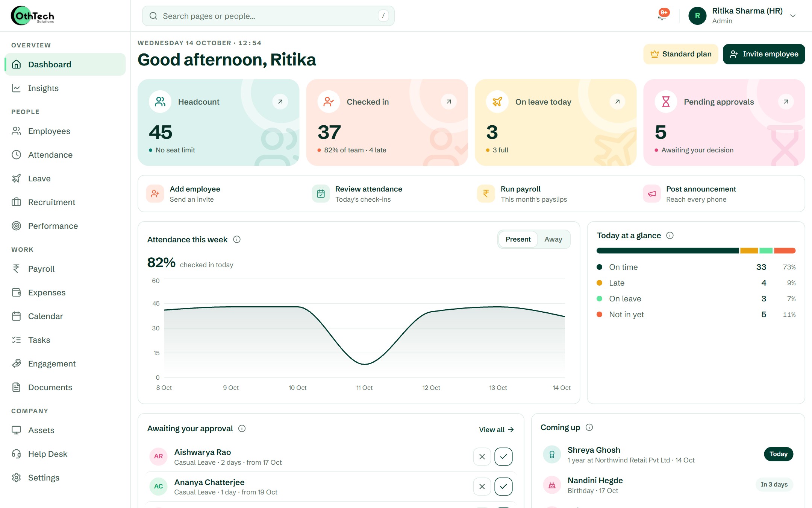Click the Review attendance calendar icon

pyautogui.click(x=321, y=194)
